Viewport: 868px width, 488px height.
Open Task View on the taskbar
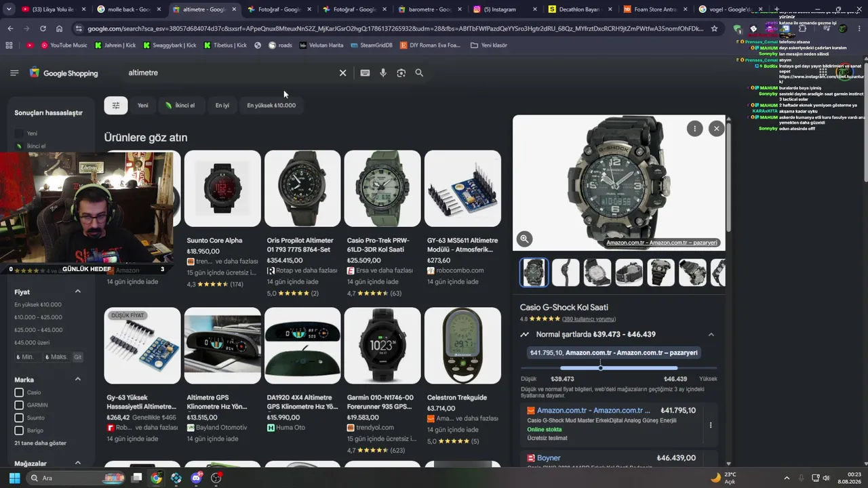[x=136, y=478]
